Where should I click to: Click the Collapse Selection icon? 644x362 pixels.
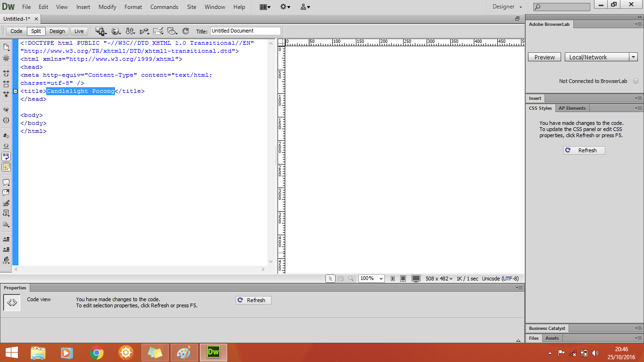[6, 84]
